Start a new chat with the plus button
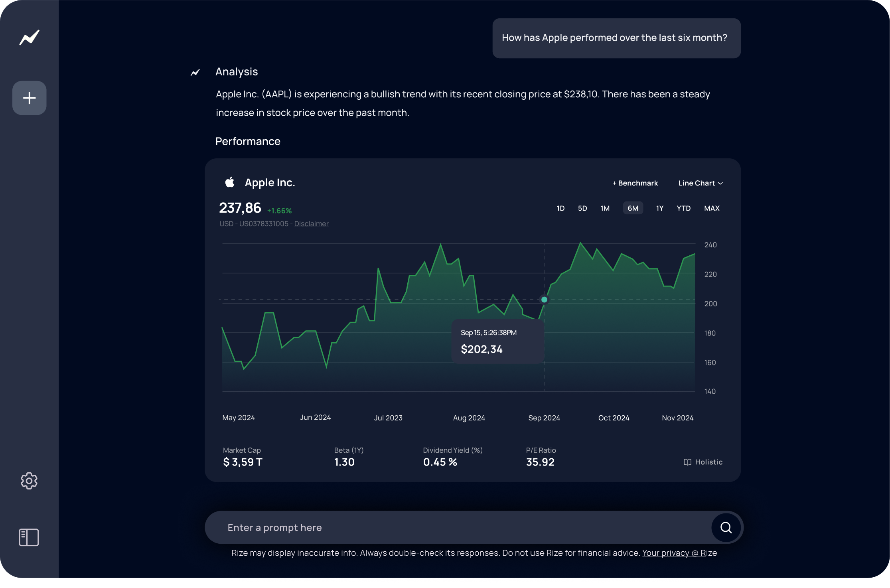 coord(30,98)
